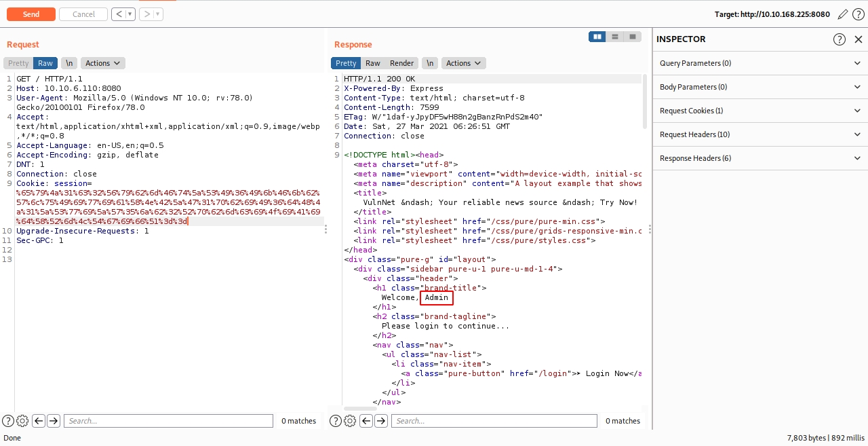Click the Send button
This screenshot has width=868, height=446.
tap(31, 14)
